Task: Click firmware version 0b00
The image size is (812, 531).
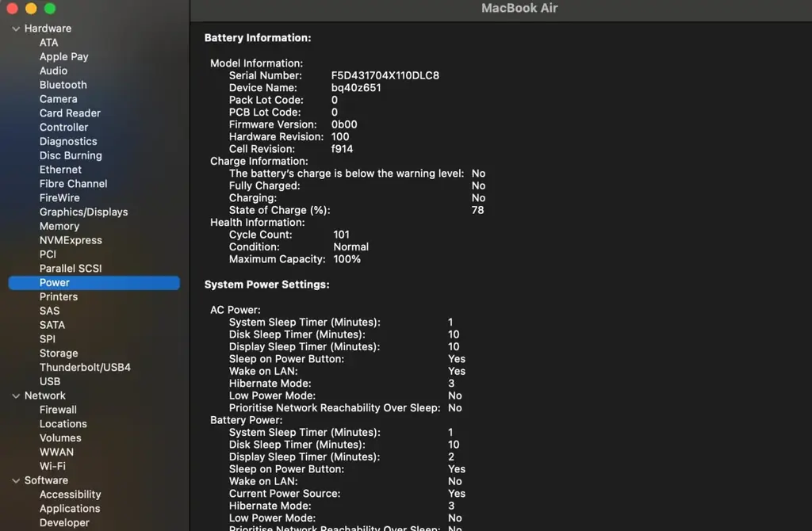Action: pos(344,124)
